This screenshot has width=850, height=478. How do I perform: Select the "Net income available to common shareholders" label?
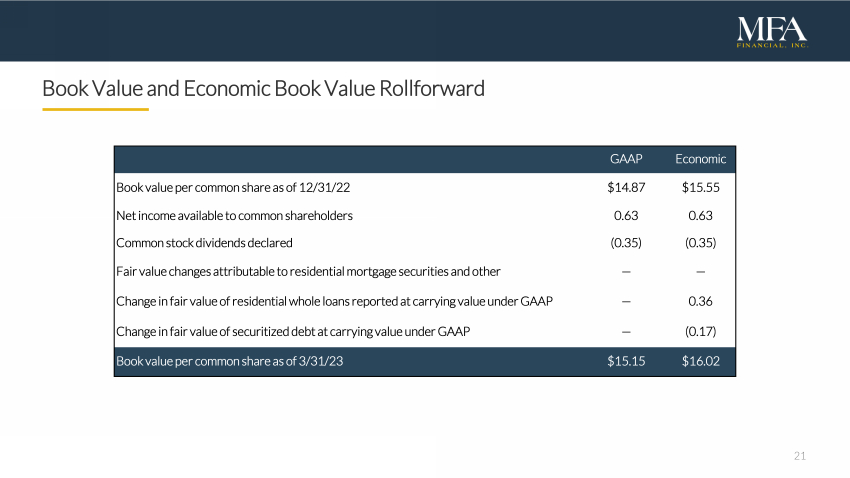pyautogui.click(x=234, y=215)
